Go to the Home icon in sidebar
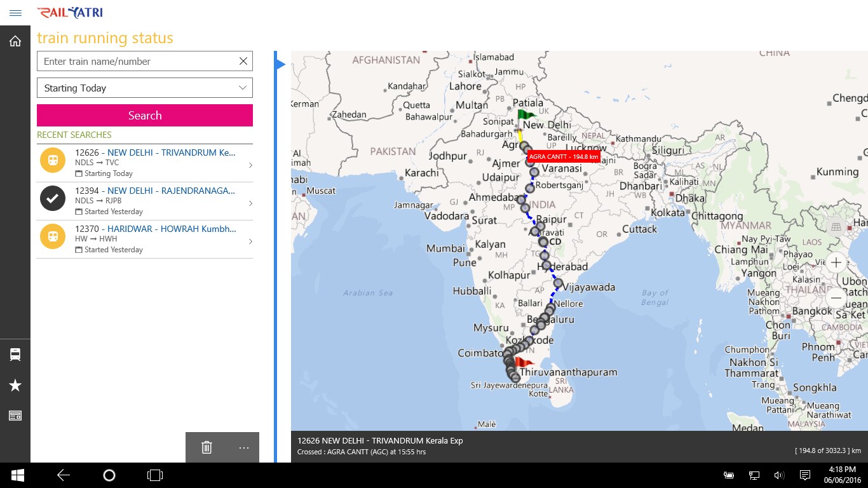Viewport: 868px width, 488px height. point(15,41)
